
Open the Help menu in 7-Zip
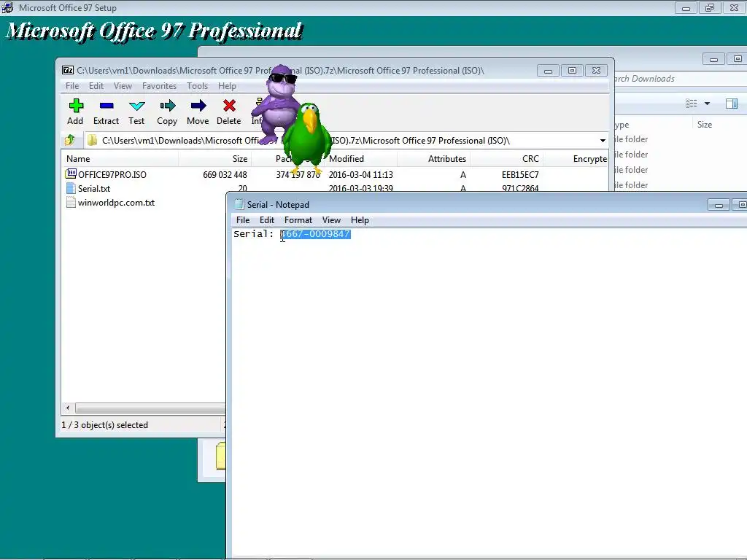(228, 86)
